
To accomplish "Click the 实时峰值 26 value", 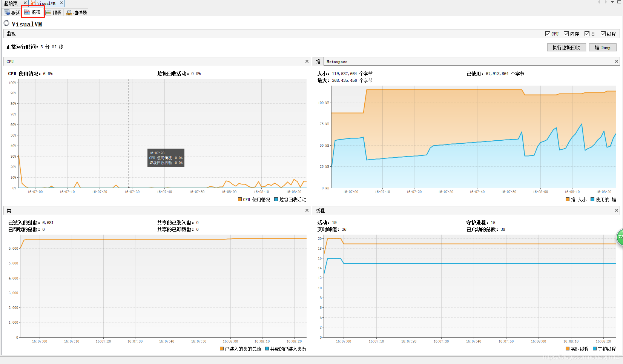I will (x=344, y=229).
